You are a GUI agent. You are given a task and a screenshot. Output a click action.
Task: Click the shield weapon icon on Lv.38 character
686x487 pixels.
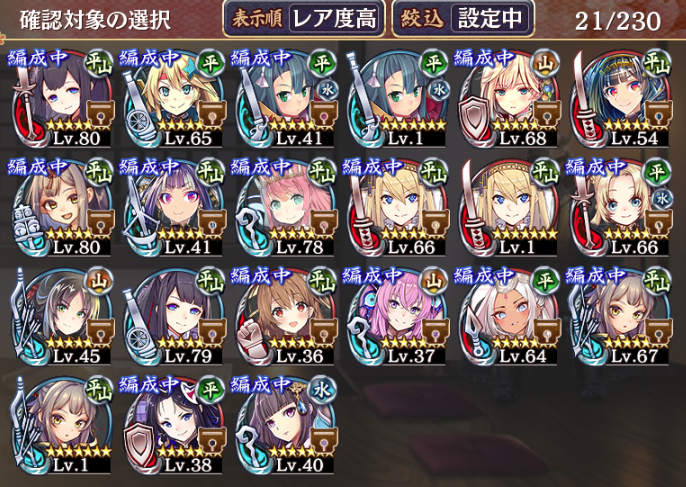click(x=138, y=443)
